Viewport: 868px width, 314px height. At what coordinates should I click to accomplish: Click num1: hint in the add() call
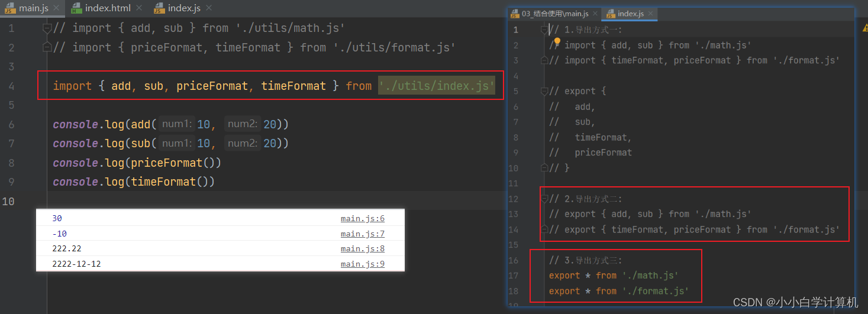click(177, 124)
